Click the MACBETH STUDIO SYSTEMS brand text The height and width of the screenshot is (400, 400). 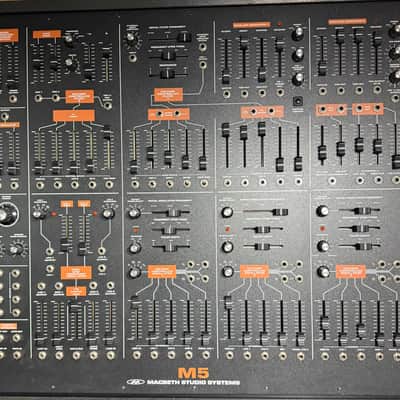pyautogui.click(x=193, y=382)
